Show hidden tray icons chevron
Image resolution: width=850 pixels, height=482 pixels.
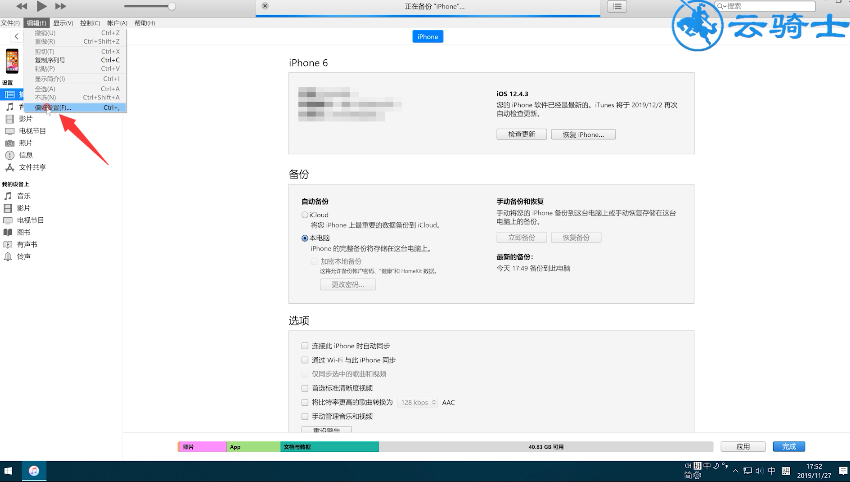click(735, 471)
